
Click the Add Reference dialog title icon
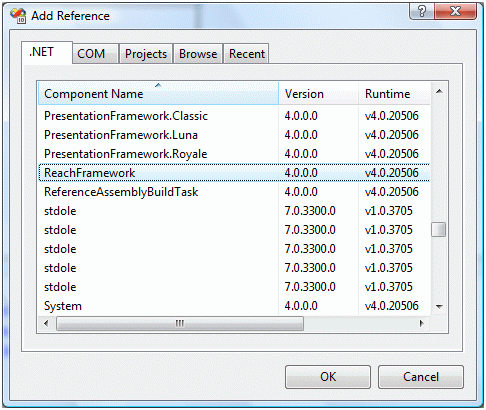(x=18, y=16)
